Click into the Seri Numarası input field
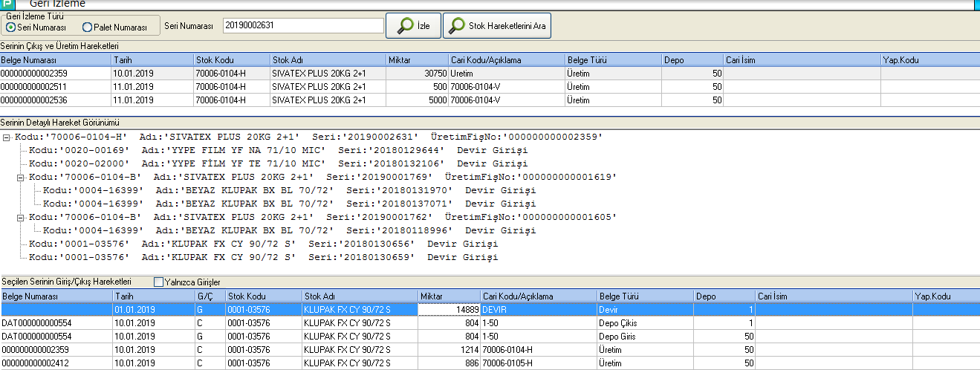This screenshot has width=980, height=370. pyautogui.click(x=302, y=26)
